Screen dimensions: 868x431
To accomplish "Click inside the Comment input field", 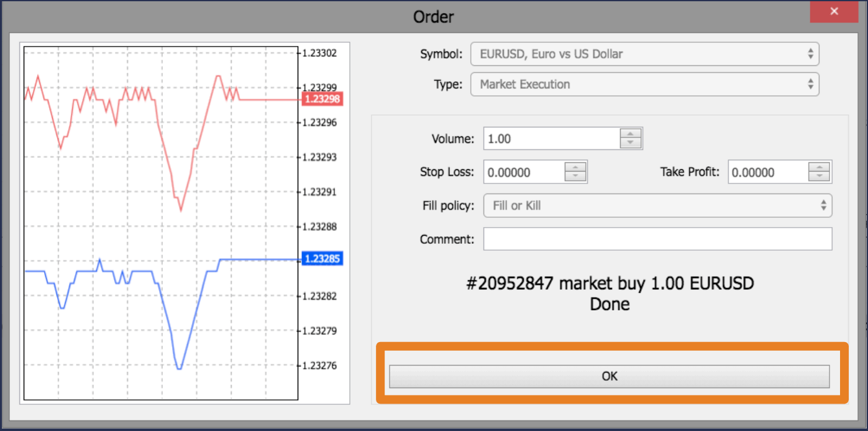I will 657,239.
